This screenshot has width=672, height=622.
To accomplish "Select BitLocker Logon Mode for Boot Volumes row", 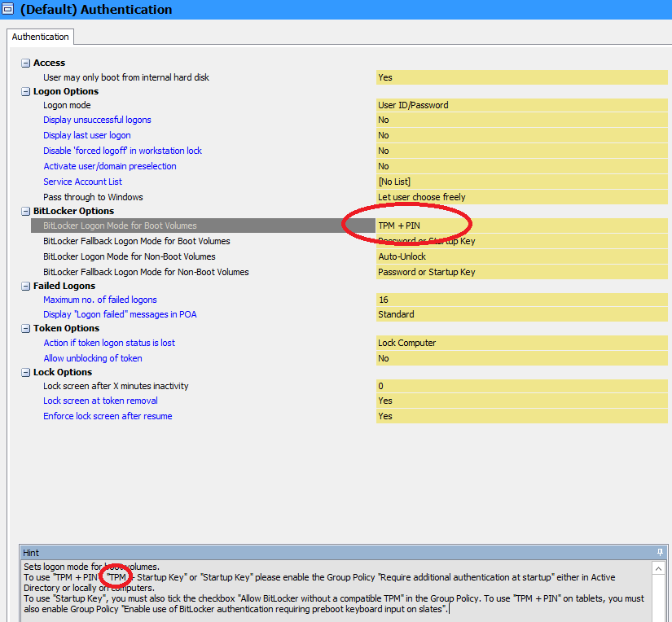I will (203, 226).
